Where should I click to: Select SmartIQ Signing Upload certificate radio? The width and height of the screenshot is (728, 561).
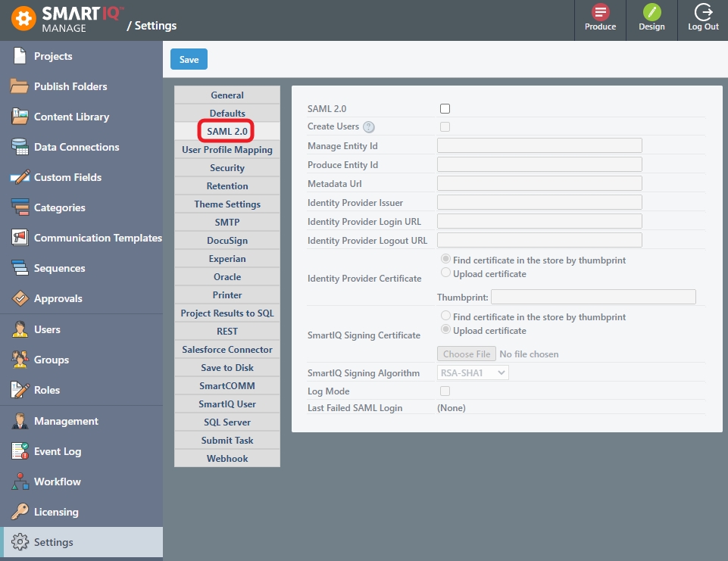coord(445,329)
